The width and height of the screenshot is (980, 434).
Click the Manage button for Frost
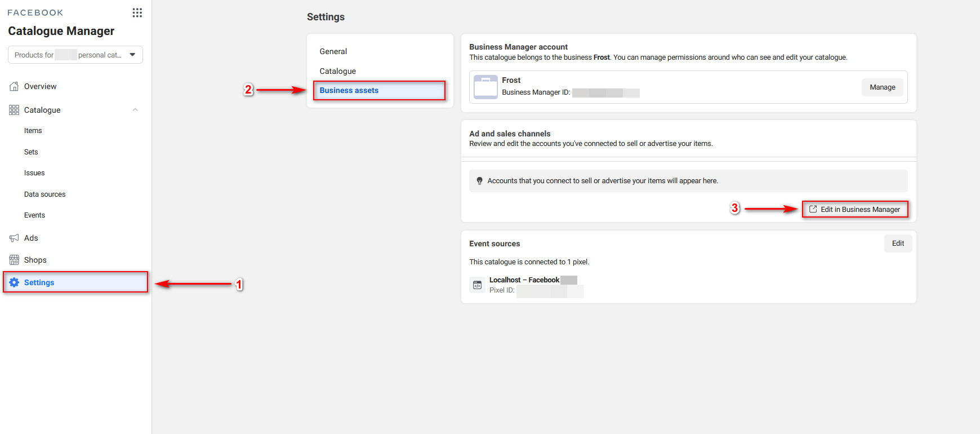[x=882, y=87]
